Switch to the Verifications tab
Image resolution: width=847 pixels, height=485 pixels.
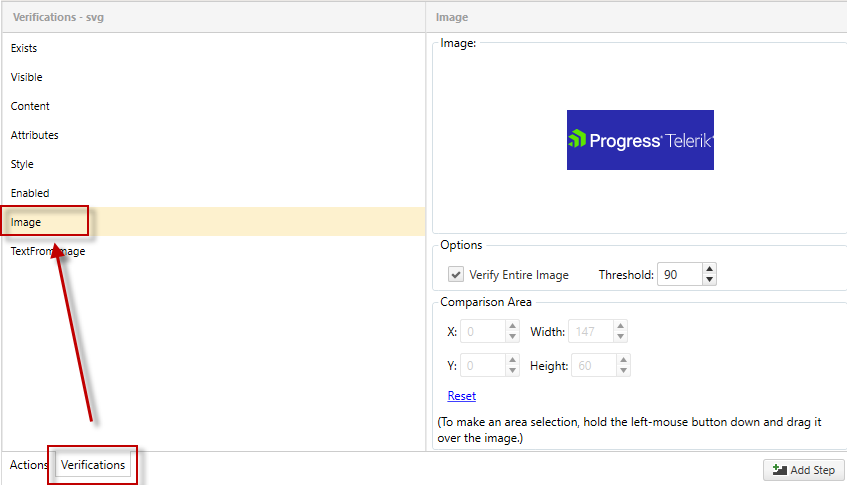click(93, 465)
